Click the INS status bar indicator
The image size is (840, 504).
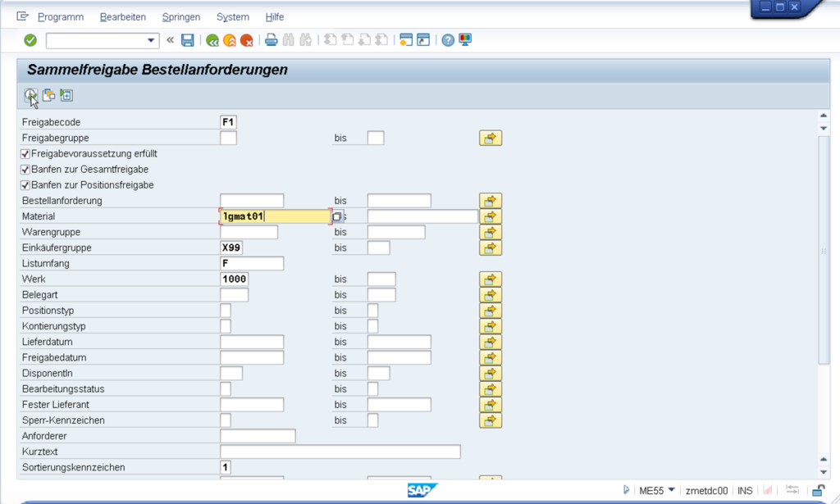(x=745, y=491)
